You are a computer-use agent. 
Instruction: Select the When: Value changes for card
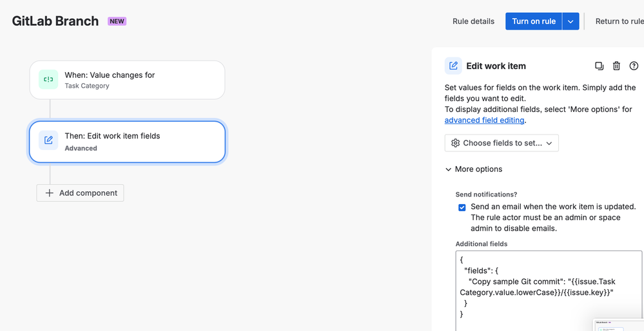pos(128,80)
